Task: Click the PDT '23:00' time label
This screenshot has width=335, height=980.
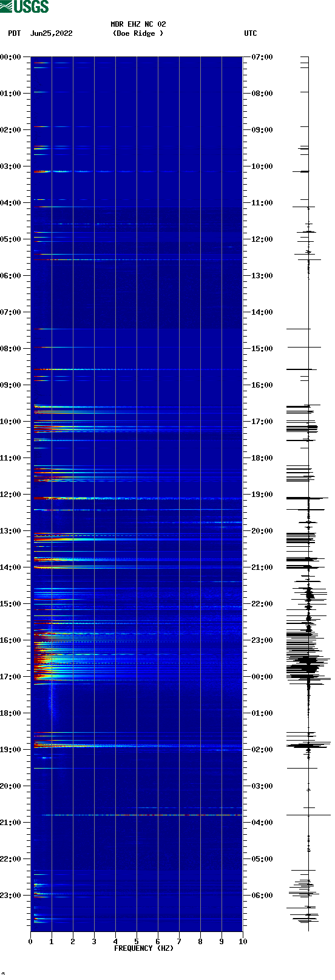Action: [x=11, y=896]
